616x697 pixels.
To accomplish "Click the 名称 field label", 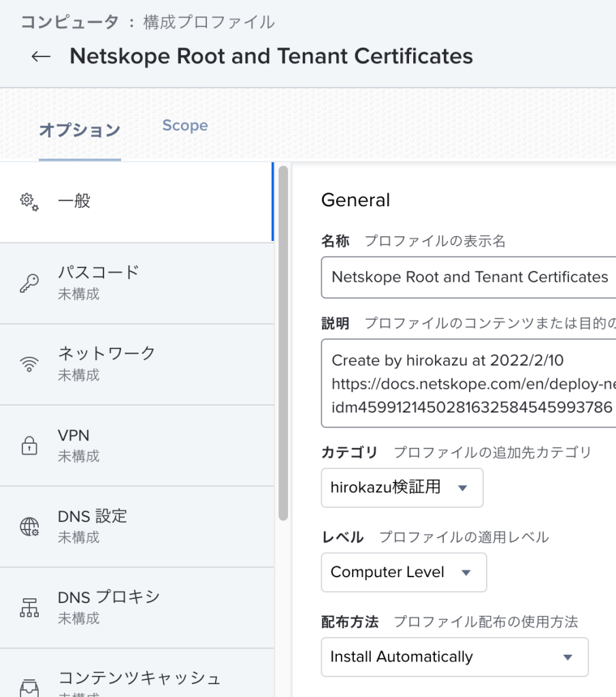I will [336, 241].
